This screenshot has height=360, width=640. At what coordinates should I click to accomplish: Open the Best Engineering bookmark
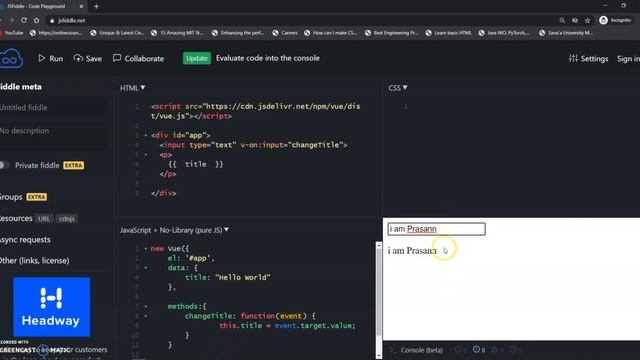click(392, 33)
